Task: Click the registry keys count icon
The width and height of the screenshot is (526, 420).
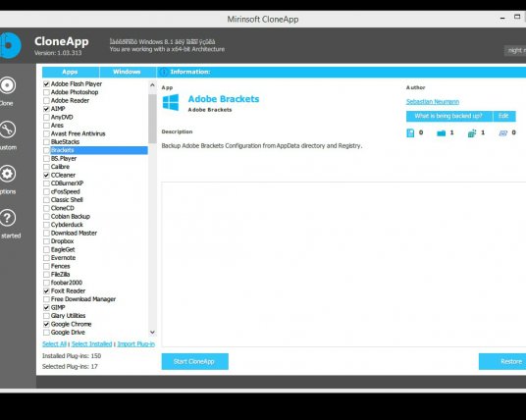Action: point(472,133)
